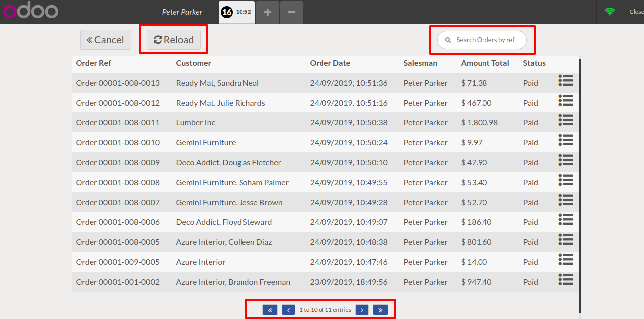Click the Odoo logo

coord(30,11)
